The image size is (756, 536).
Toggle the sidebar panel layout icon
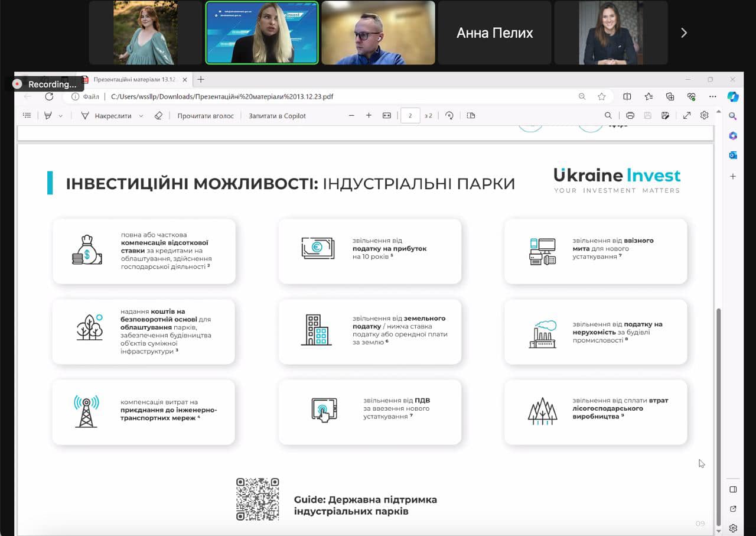(x=733, y=489)
